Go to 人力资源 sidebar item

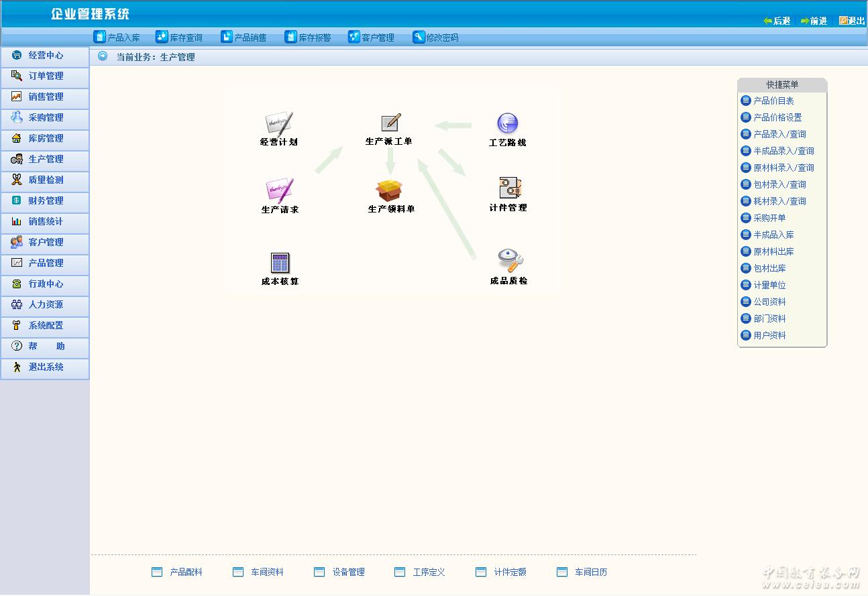(x=45, y=305)
